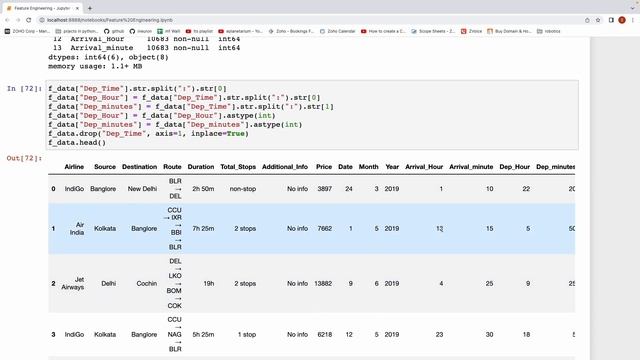Open the Zoho Bookings bookmark

[x=291, y=31]
